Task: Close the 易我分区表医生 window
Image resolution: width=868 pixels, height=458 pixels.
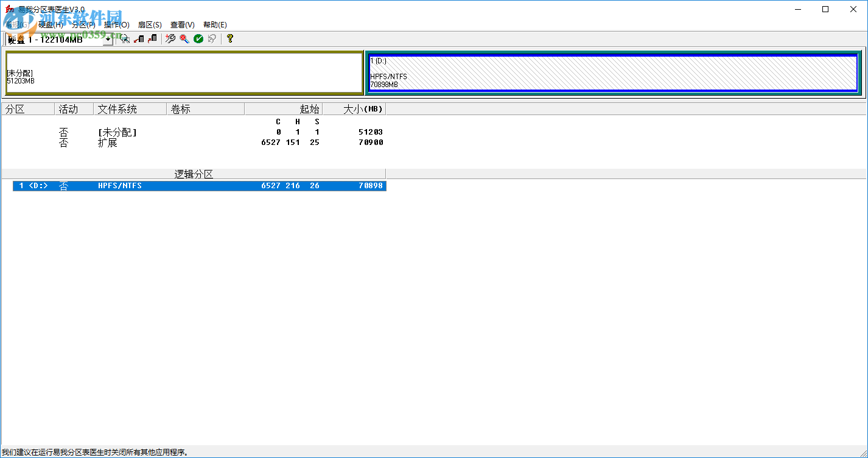Action: [x=853, y=9]
